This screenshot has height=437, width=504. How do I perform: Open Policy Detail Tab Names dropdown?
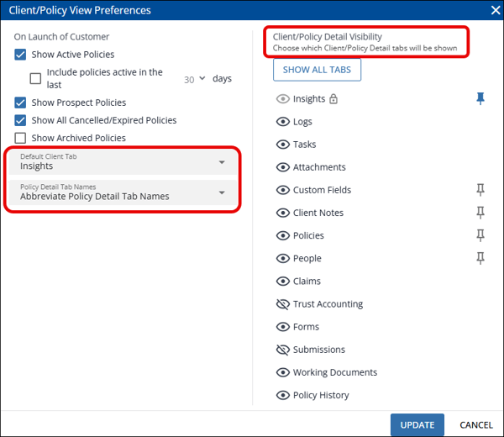click(123, 192)
